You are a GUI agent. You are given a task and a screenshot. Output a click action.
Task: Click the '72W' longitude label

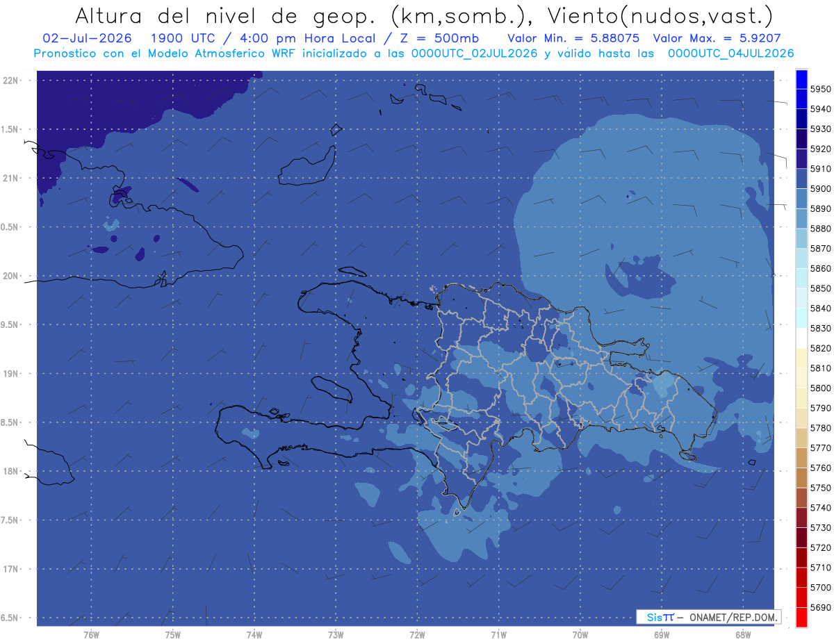click(417, 634)
